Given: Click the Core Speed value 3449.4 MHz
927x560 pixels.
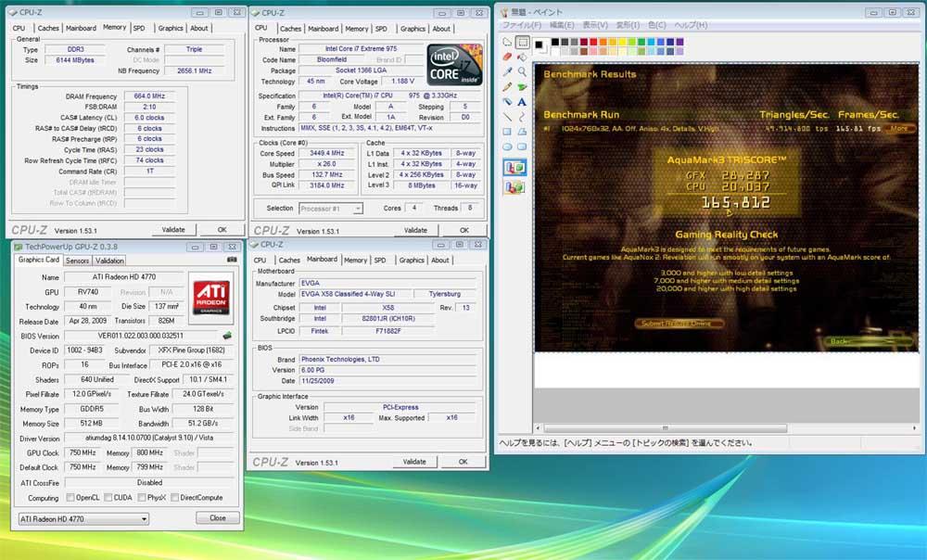Looking at the screenshot, I should pyautogui.click(x=327, y=153).
